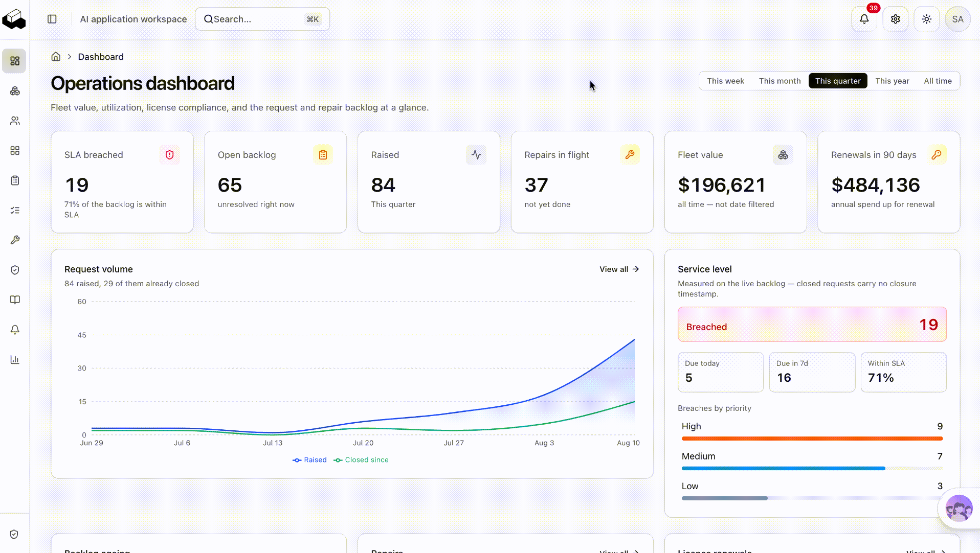
Task: Click the Within SLA 71% tile
Action: point(903,372)
